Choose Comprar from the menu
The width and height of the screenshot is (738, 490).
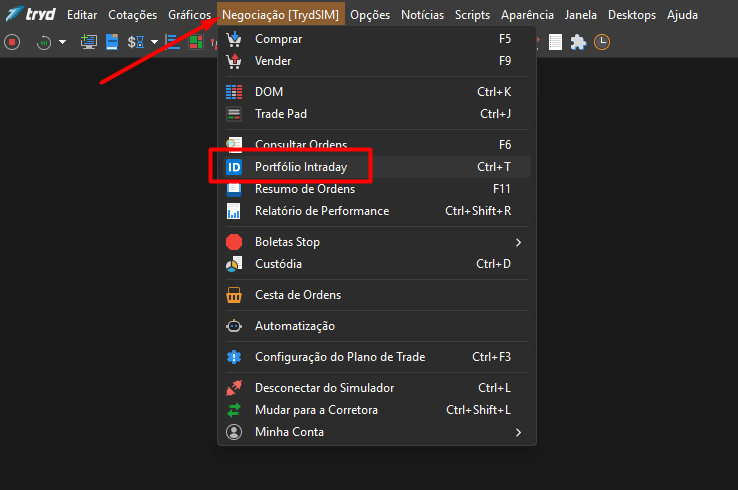tap(377, 39)
